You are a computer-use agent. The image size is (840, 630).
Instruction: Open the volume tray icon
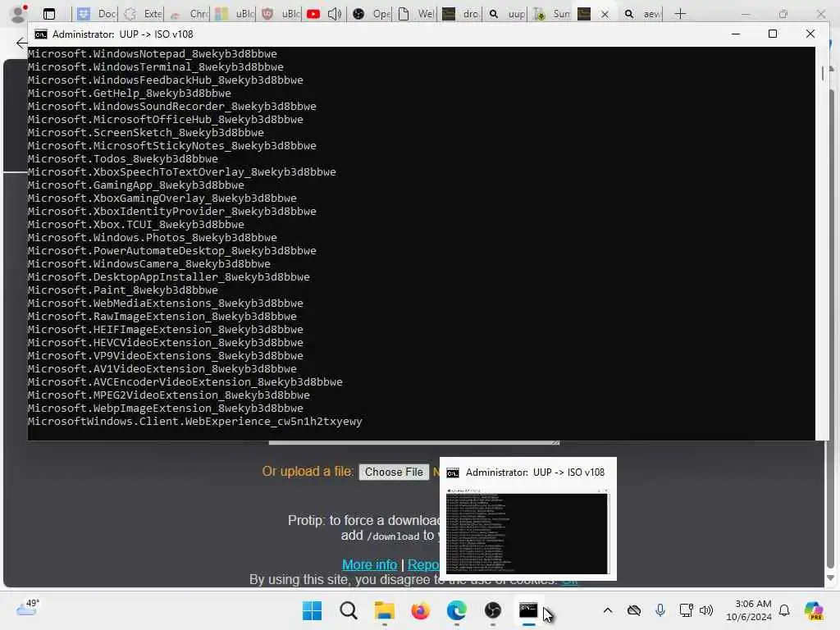(706, 610)
